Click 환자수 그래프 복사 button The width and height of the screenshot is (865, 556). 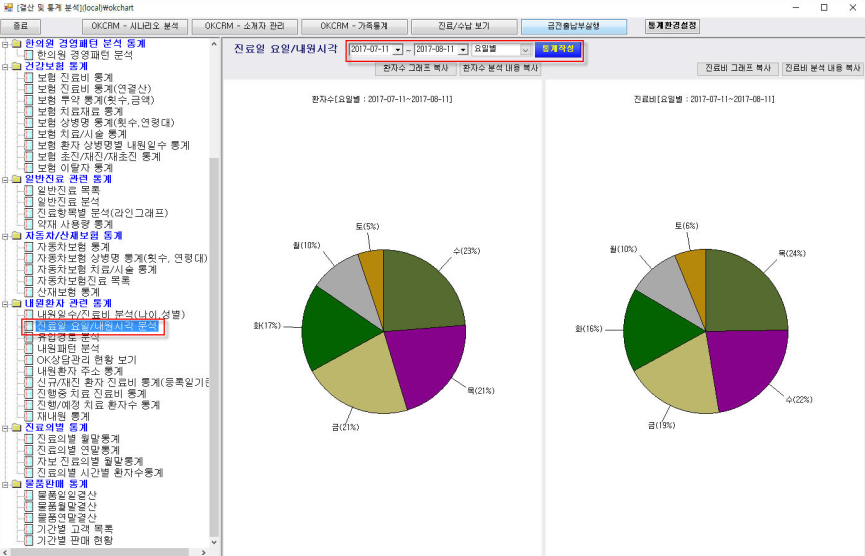(416, 68)
